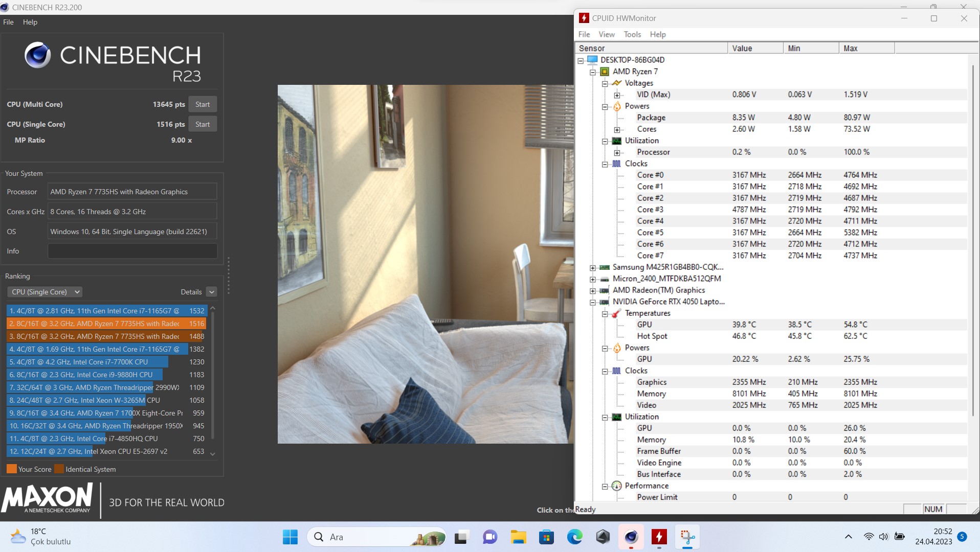Screen dimensions: 980x552
Task: Switch to HWMonitor via its taskbar icon
Action: 659,537
